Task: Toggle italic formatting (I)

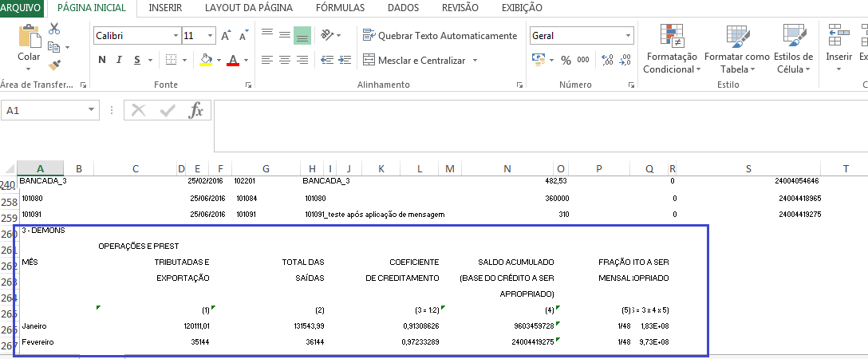Action: [120, 60]
